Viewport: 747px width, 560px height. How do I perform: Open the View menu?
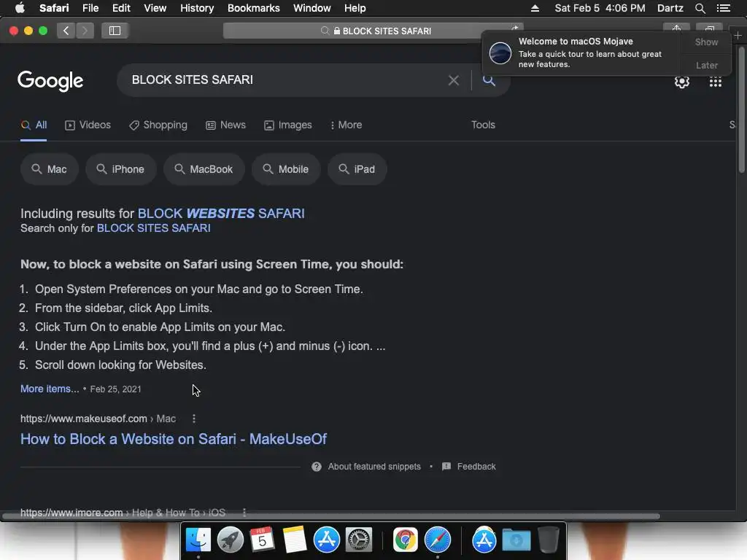tap(155, 8)
